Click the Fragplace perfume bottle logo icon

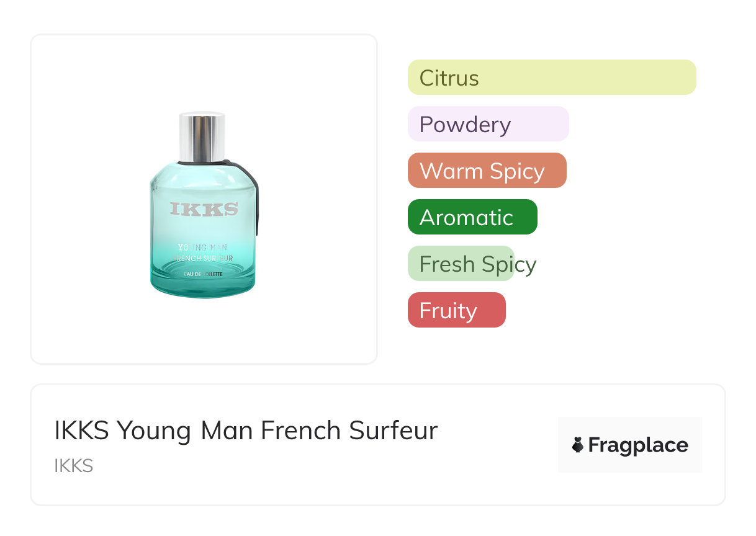point(578,445)
